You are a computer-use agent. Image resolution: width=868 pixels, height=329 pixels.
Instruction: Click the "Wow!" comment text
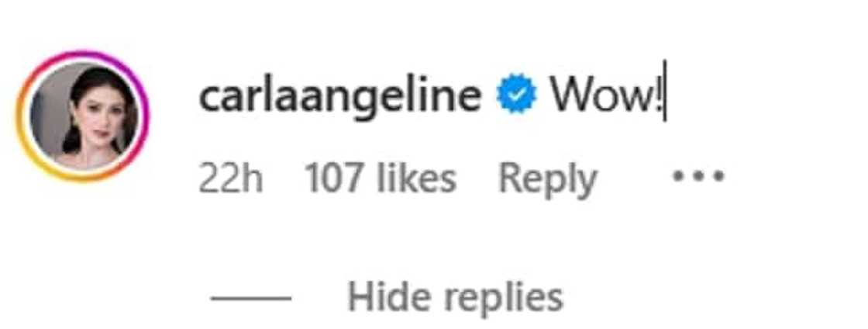(x=604, y=97)
